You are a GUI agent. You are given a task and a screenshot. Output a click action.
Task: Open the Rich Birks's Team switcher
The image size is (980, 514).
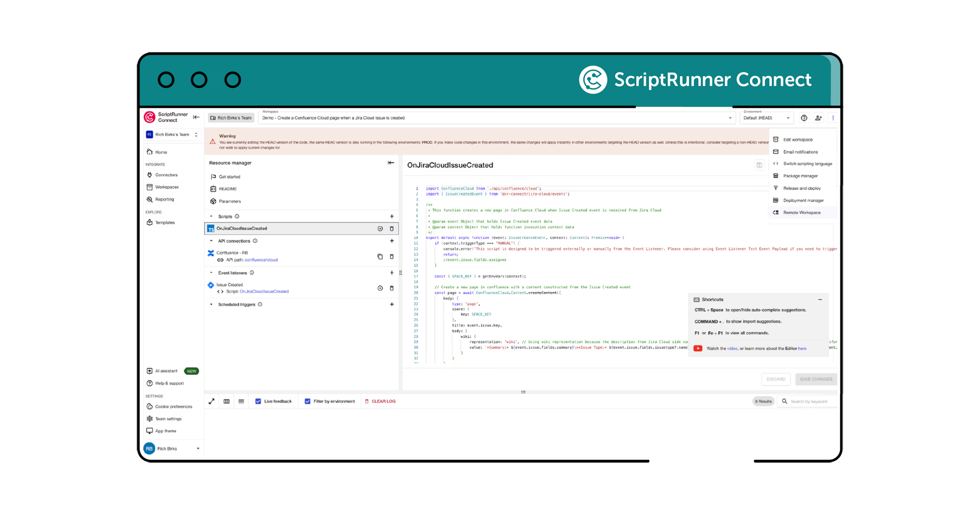[x=171, y=135]
